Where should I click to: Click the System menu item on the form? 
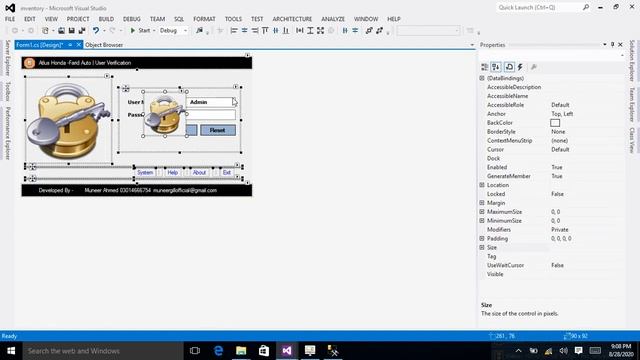coord(145,173)
